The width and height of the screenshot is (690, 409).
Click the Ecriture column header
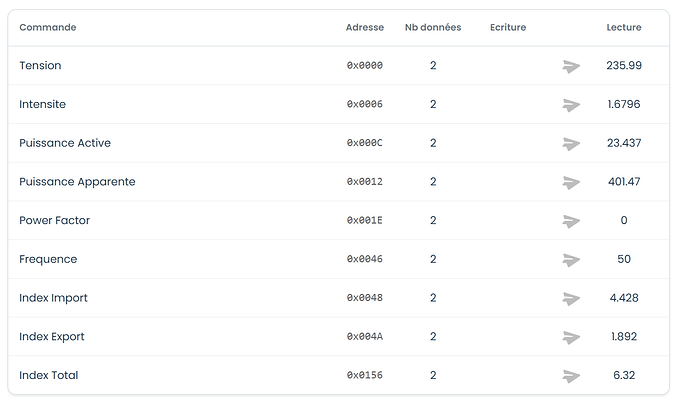[x=508, y=27]
